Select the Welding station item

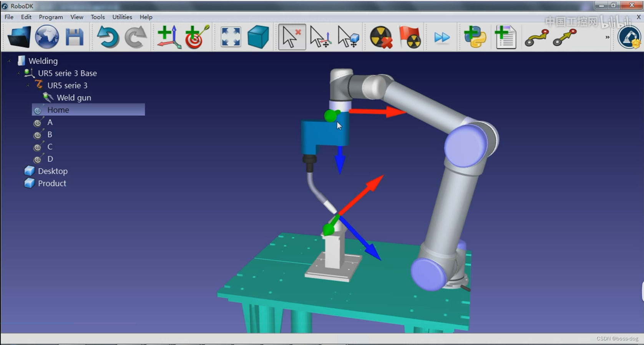(x=43, y=61)
